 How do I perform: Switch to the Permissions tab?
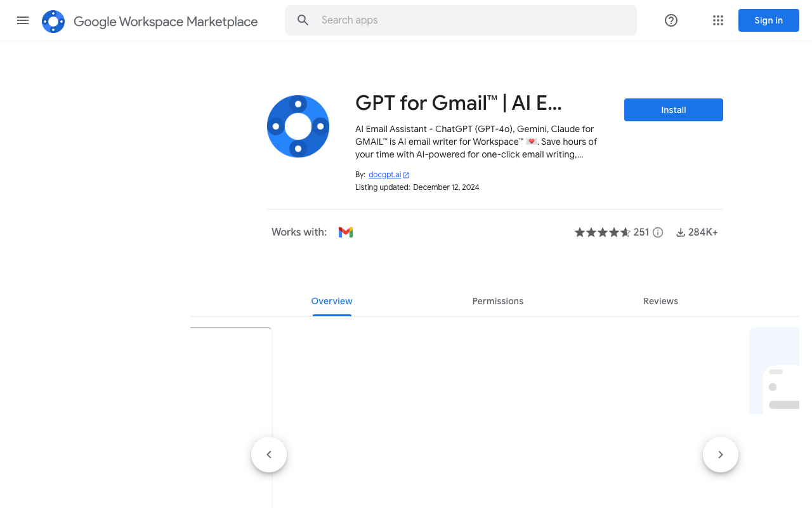click(x=498, y=301)
